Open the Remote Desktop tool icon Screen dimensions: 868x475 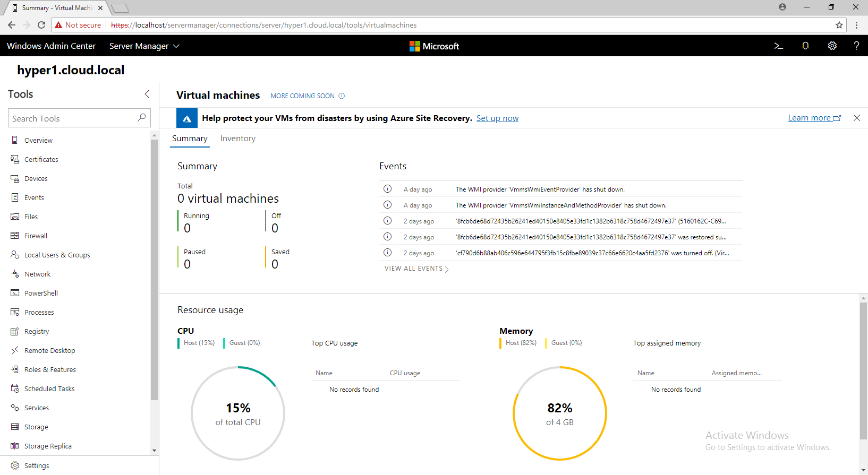[15, 350]
